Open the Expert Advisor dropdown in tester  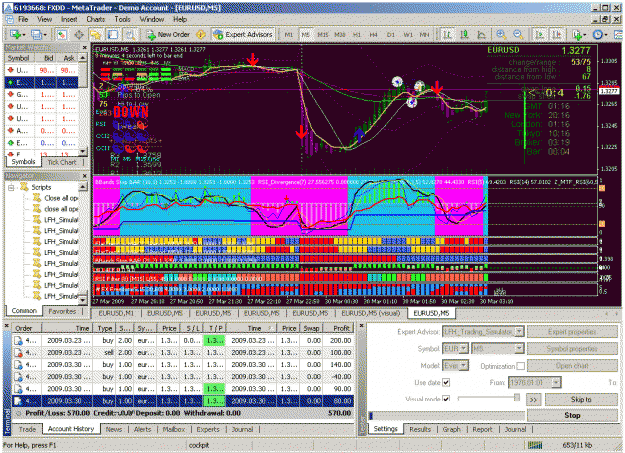click(x=519, y=332)
